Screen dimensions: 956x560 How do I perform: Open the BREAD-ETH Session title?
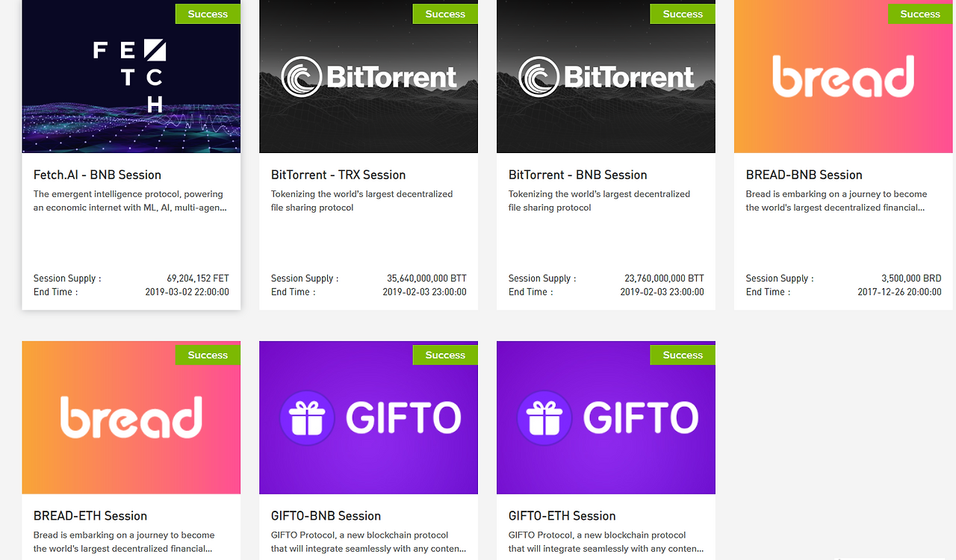(90, 516)
